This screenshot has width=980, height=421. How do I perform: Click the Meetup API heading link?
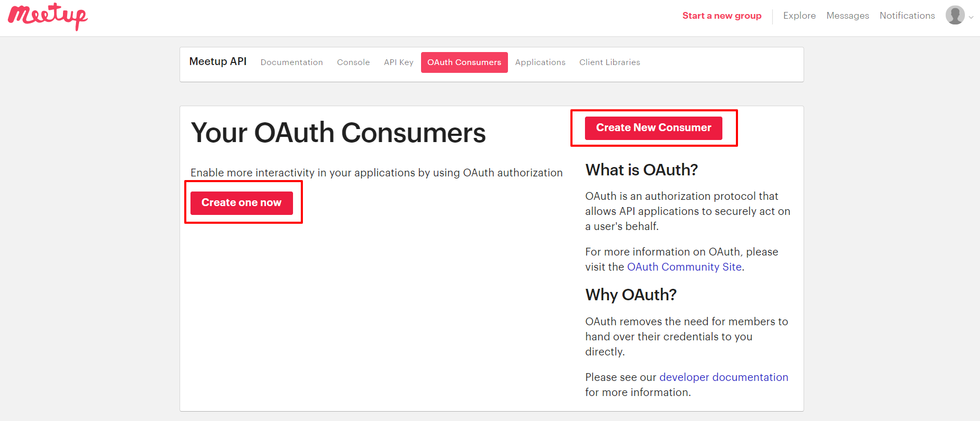tap(218, 61)
